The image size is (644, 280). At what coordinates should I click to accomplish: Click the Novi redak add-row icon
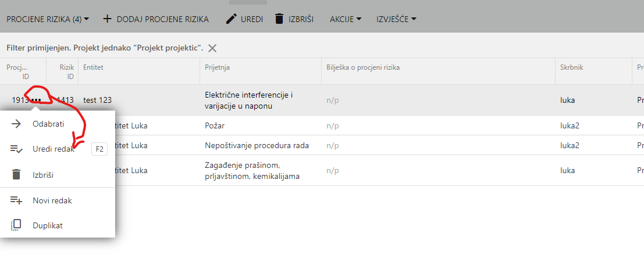[16, 200]
